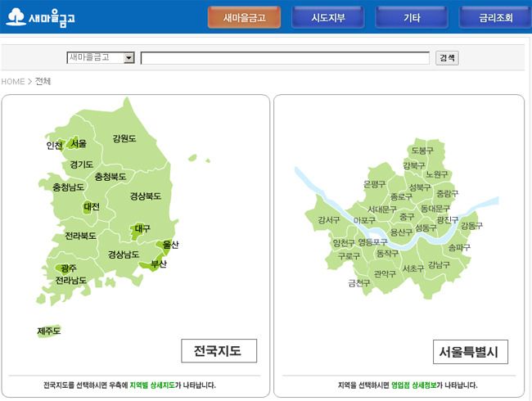Select 전라남도 on the map
This screenshot has height=401, width=532.
[x=71, y=281]
